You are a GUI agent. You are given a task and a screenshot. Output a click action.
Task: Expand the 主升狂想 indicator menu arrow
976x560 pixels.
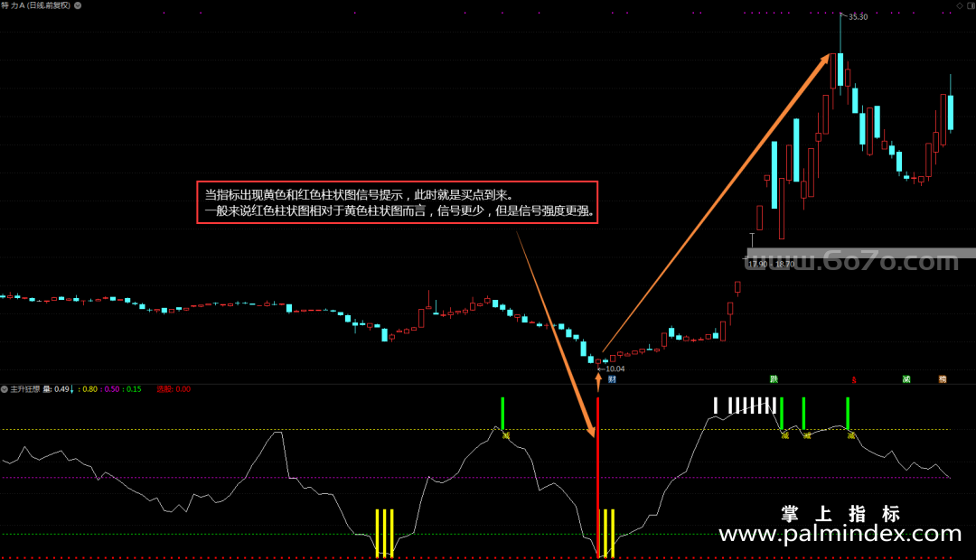[5, 389]
